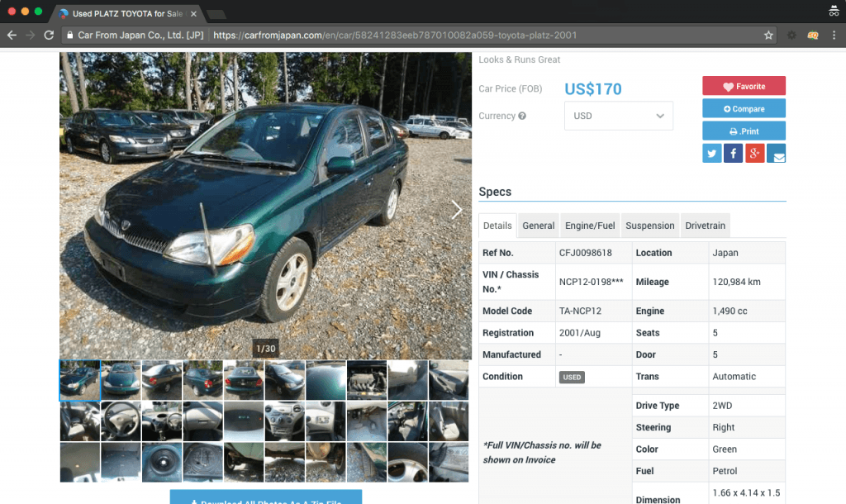846x504 pixels.
Task: Advance to next photo with right chevron
Action: pyautogui.click(x=456, y=210)
